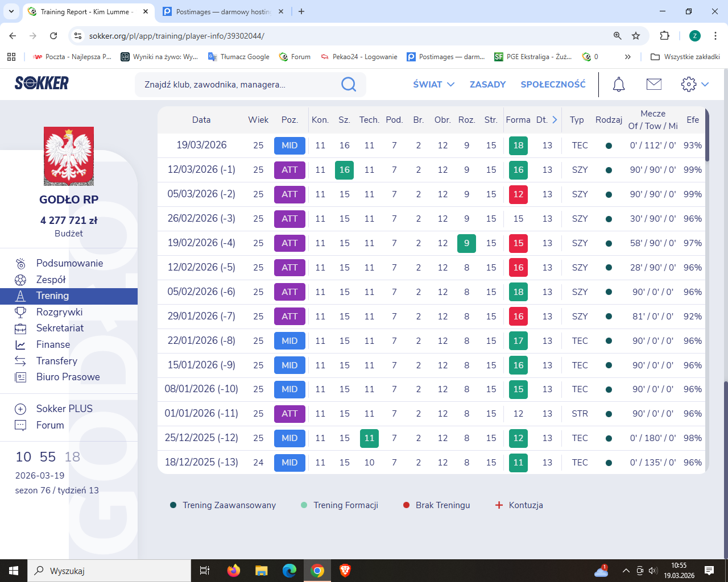This screenshot has height=582, width=728.
Task: Click green Forma 18 in 19/03/2026 row
Action: click(518, 145)
